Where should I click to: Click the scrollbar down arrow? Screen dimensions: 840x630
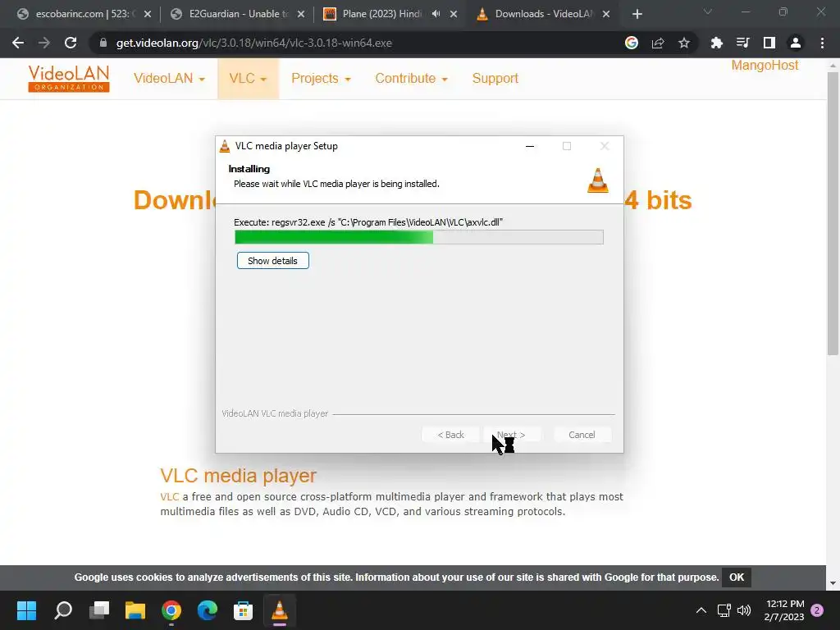[833, 583]
